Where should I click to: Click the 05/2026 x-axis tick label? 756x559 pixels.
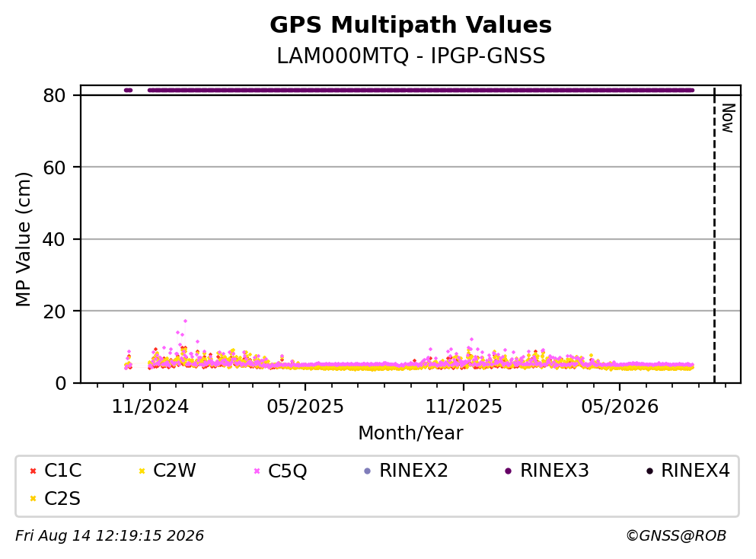(x=620, y=407)
